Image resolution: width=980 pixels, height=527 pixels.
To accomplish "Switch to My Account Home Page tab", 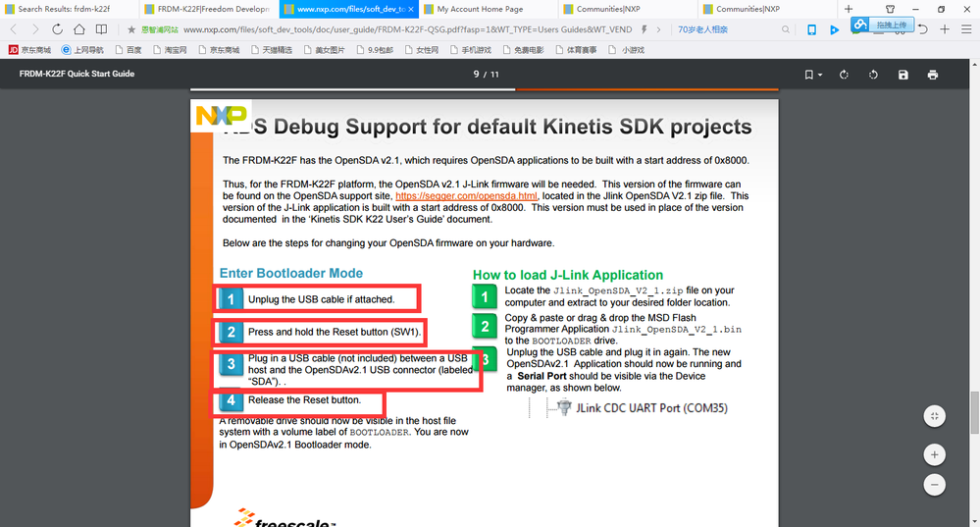I will tap(489, 9).
